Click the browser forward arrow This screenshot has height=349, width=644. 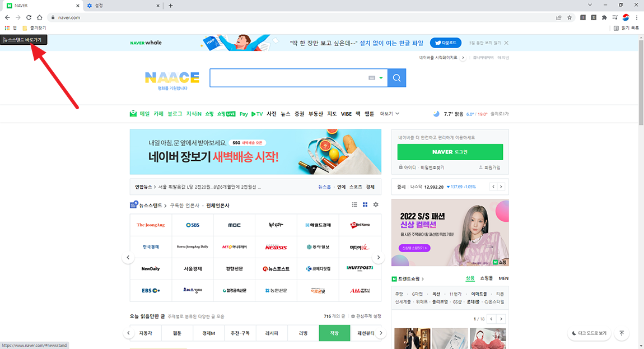coord(18,17)
